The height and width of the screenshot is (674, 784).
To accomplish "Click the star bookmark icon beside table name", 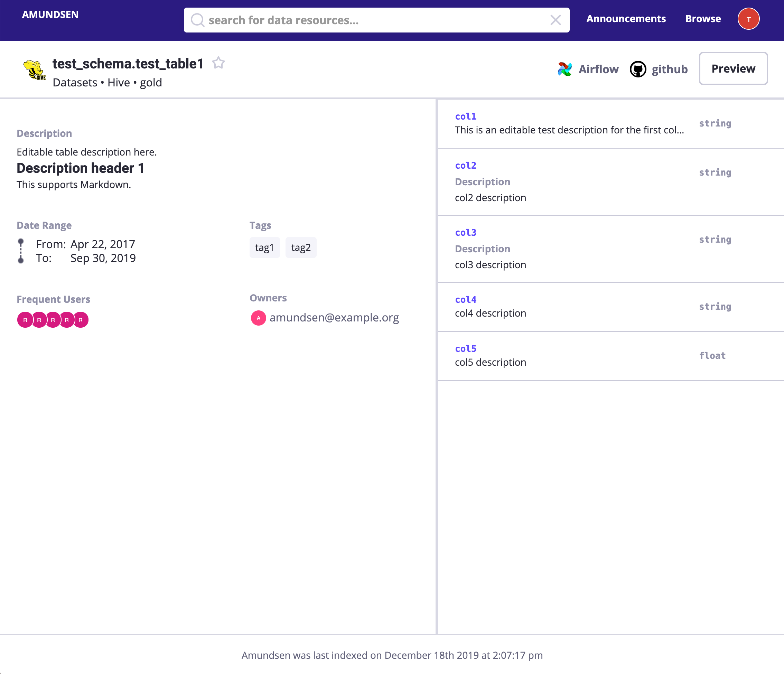I will click(218, 63).
